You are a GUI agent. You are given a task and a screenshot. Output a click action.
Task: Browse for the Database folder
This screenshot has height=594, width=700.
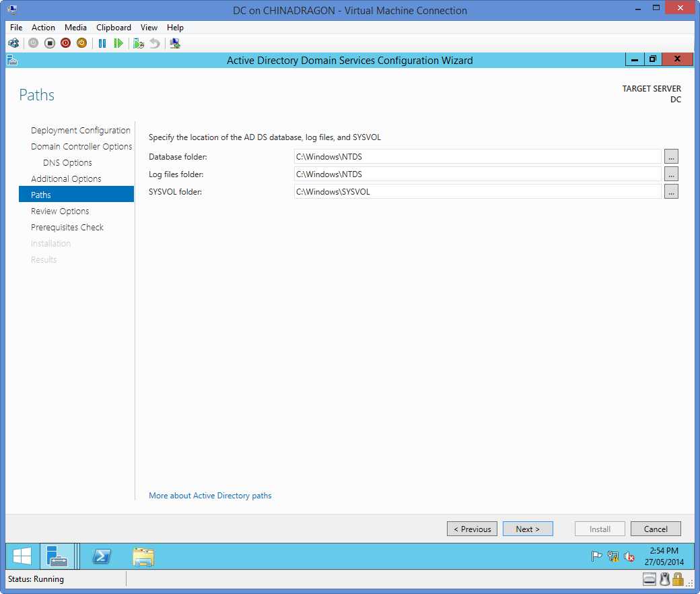pyautogui.click(x=671, y=157)
